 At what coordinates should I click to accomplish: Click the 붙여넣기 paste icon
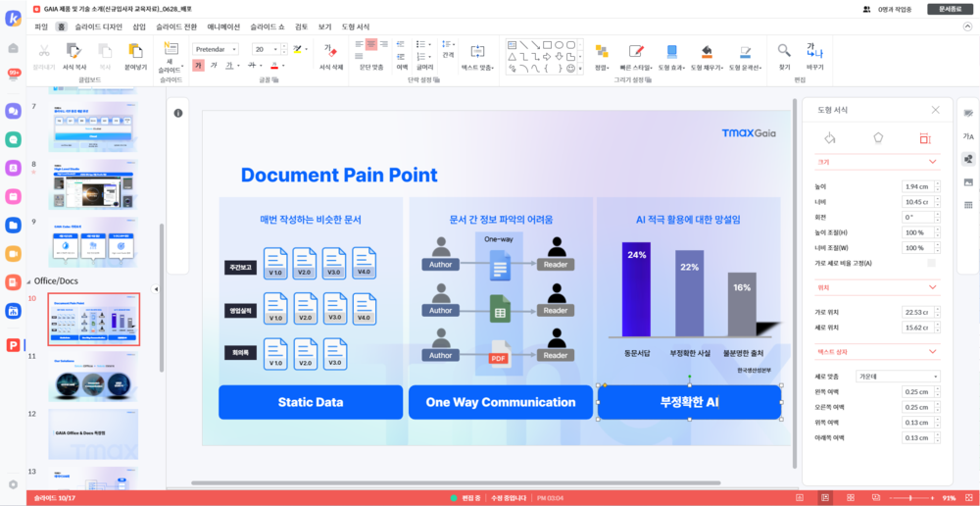[x=134, y=53]
